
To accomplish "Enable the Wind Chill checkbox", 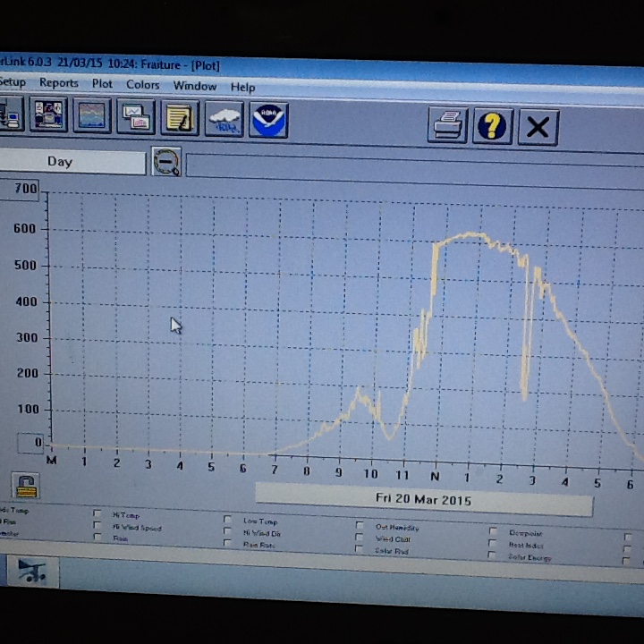I will [360, 537].
